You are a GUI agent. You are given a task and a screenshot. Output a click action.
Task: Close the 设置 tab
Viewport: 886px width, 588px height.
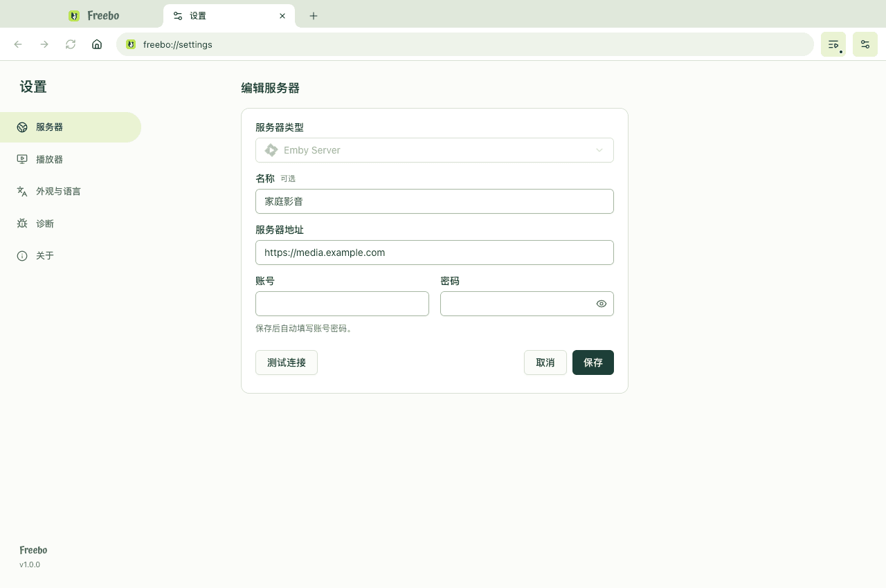tap(282, 16)
